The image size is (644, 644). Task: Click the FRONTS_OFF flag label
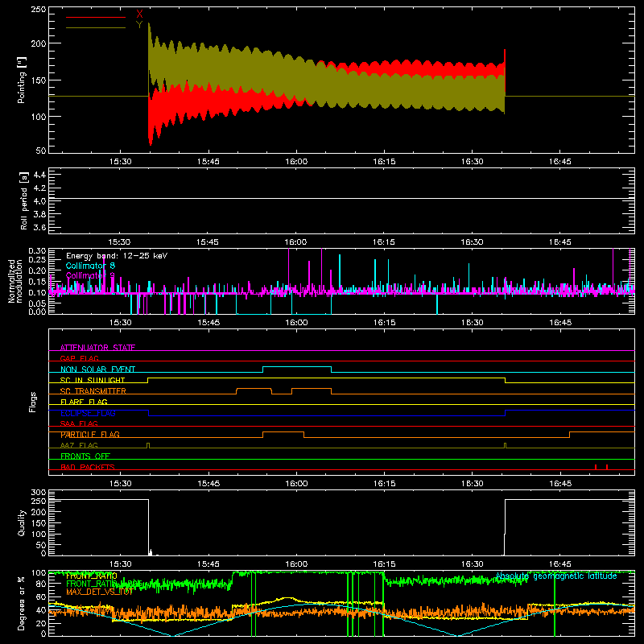click(x=85, y=456)
